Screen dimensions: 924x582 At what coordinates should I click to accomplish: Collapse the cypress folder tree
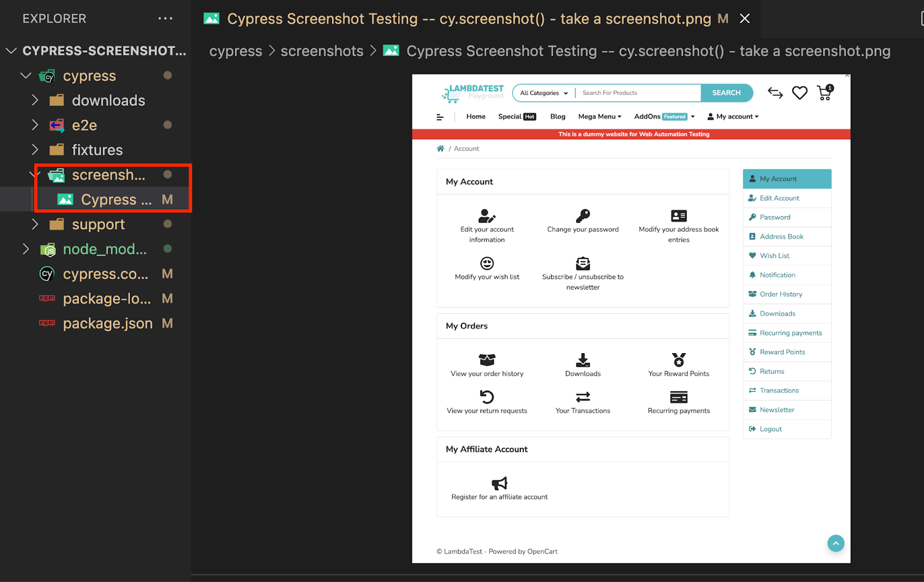coord(25,76)
